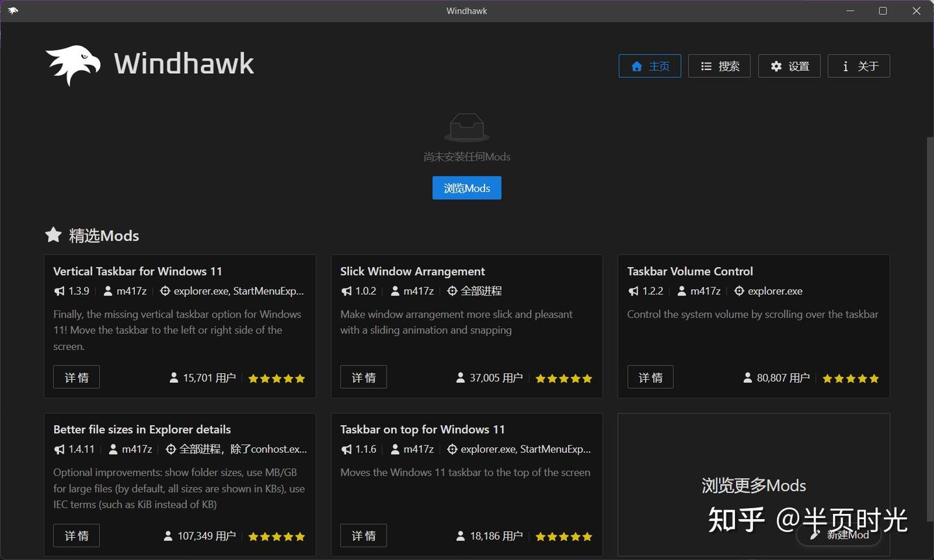Open 详情 for Vertical Taskbar for Windows 11

pyautogui.click(x=77, y=377)
